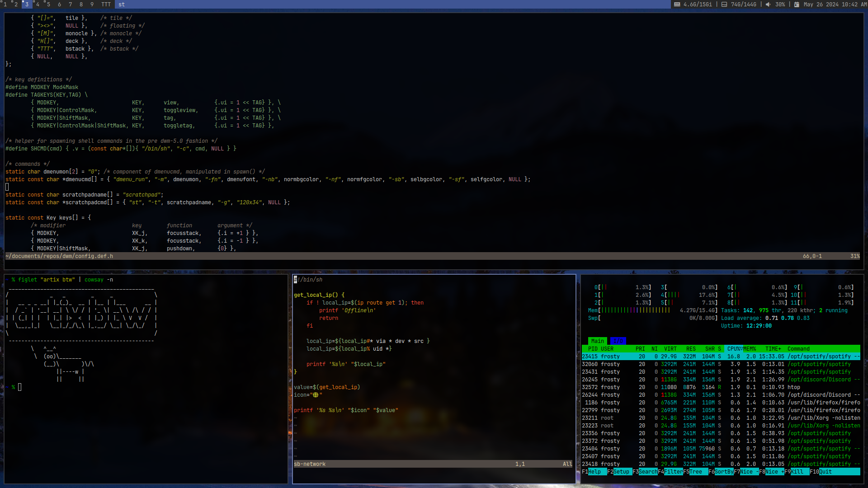
Task: Click the Uptime value 12:29:00 in htop
Action: point(759,326)
